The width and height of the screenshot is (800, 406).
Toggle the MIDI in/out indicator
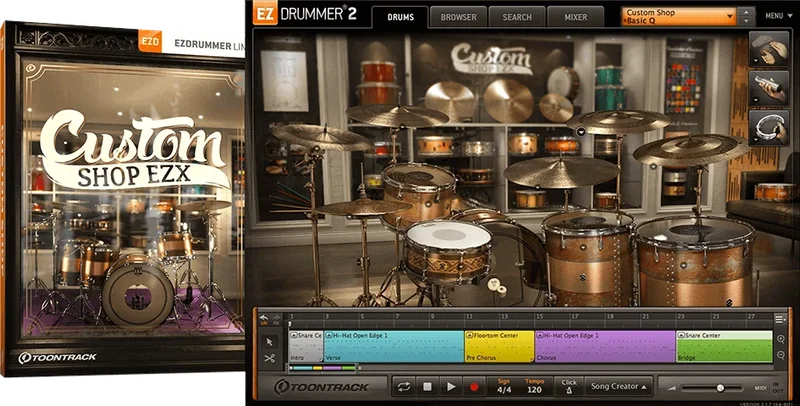click(x=770, y=388)
